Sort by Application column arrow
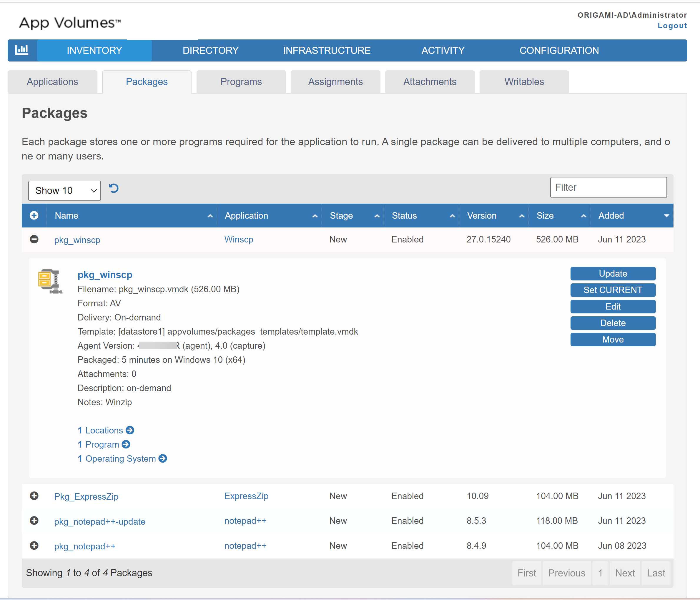Viewport: 700px width, 600px height. tap(315, 216)
